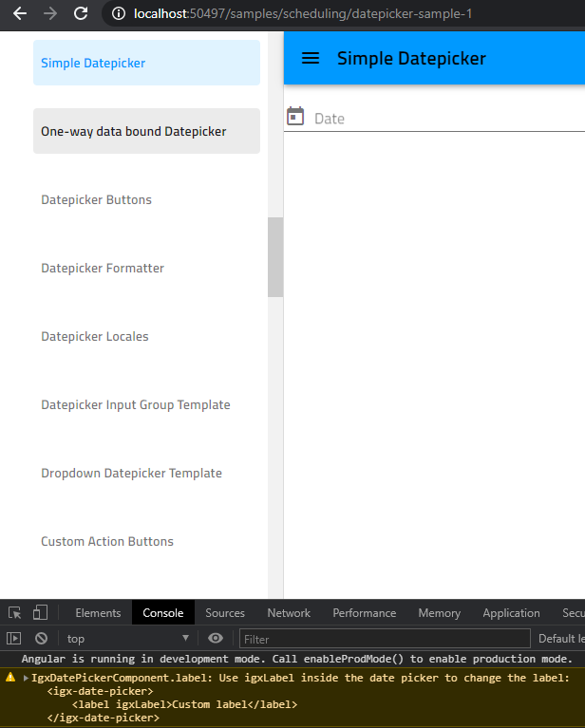This screenshot has width=585, height=728.
Task: Click the browser back arrow
Action: 20,13
